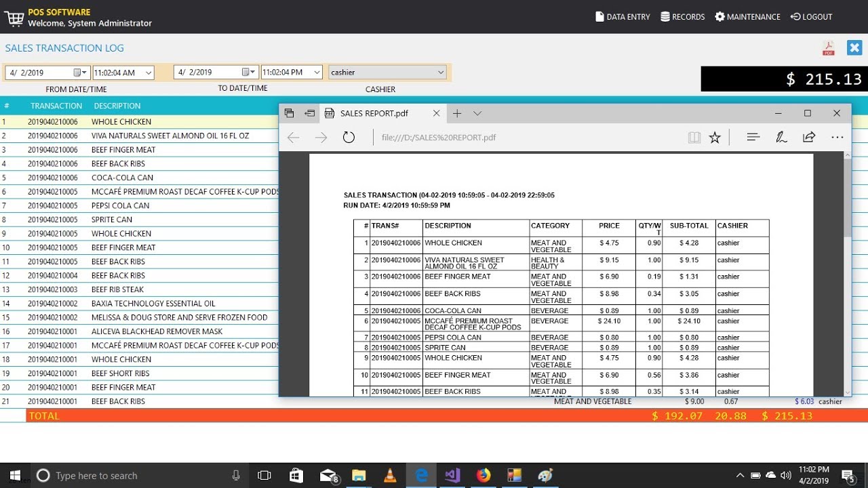
Task: Click the DESCRIPTION column header in log
Action: pos(117,106)
